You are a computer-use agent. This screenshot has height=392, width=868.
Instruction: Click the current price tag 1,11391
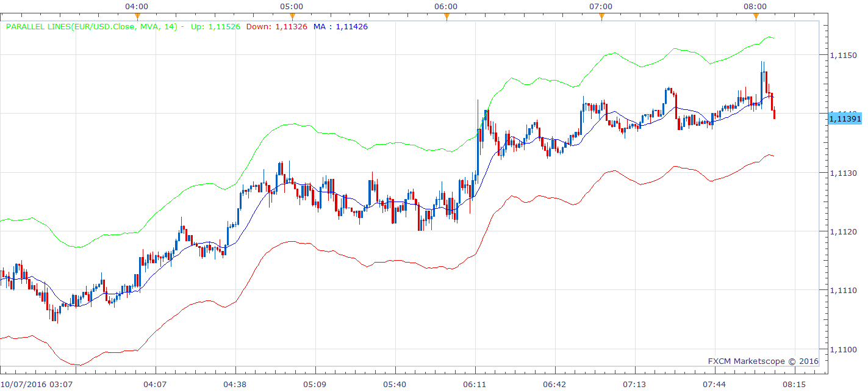point(844,118)
